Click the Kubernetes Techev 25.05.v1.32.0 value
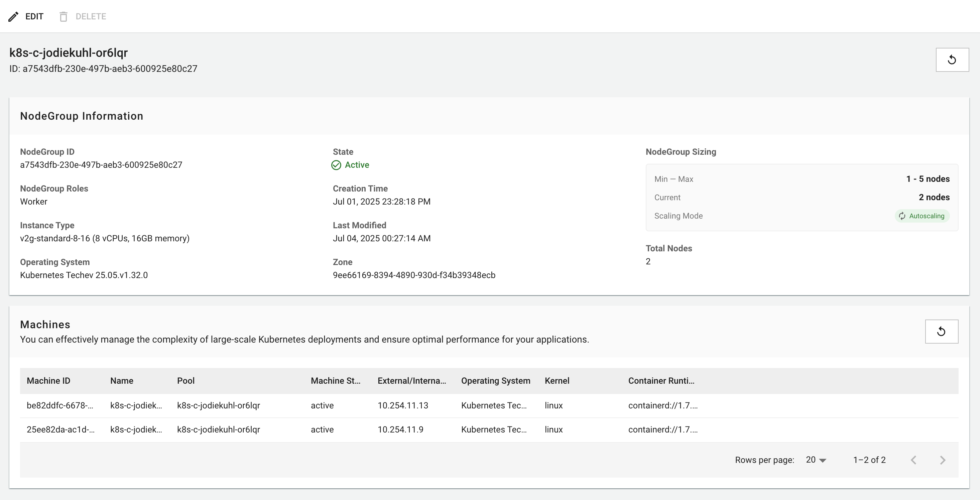The image size is (980, 500). tap(84, 275)
